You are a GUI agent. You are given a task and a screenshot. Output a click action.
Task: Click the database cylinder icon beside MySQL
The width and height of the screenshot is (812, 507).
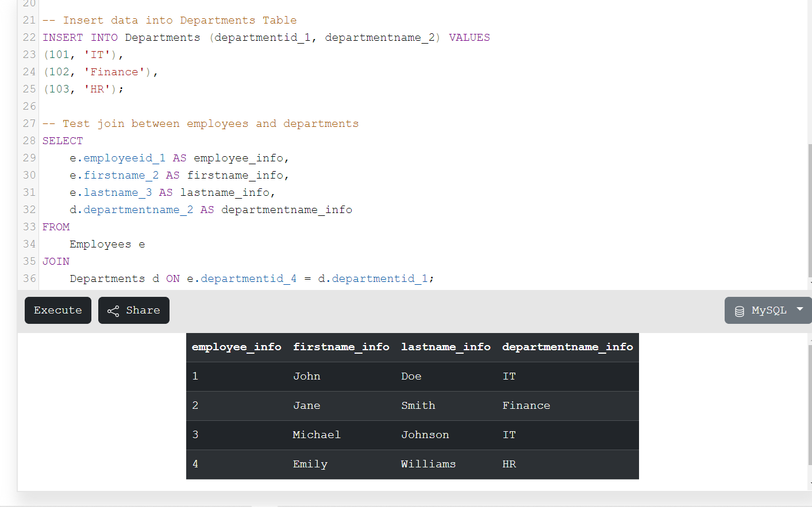point(740,311)
